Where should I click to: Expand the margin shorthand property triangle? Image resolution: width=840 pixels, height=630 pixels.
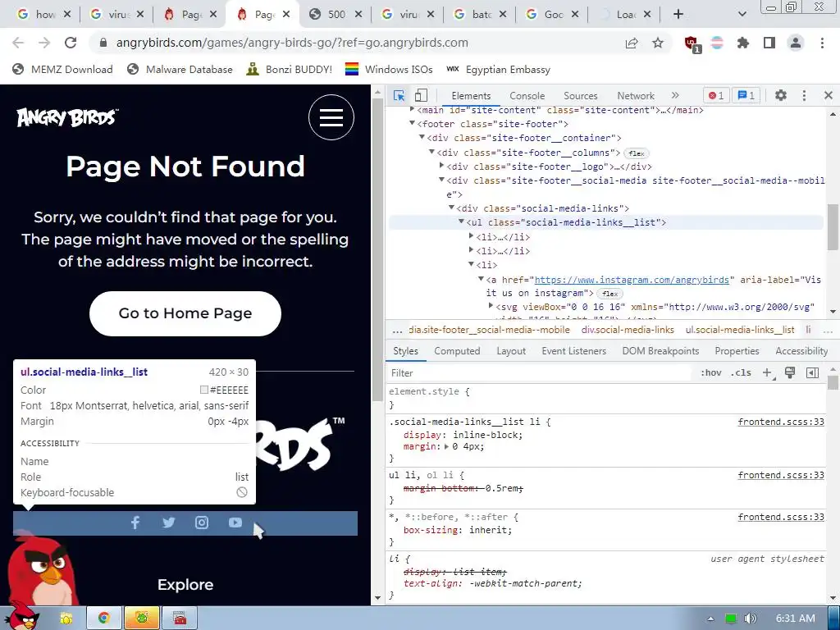point(446,446)
